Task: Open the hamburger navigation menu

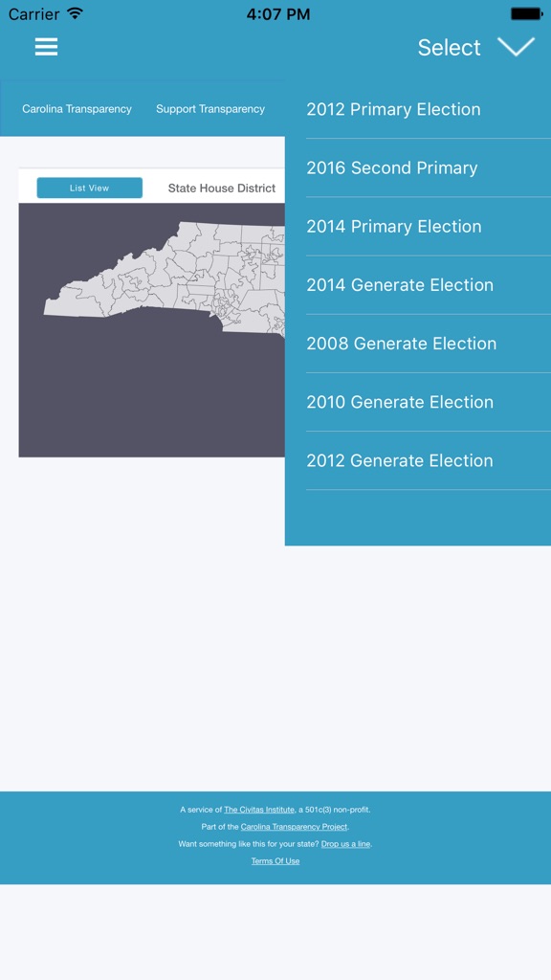Action: [x=46, y=47]
